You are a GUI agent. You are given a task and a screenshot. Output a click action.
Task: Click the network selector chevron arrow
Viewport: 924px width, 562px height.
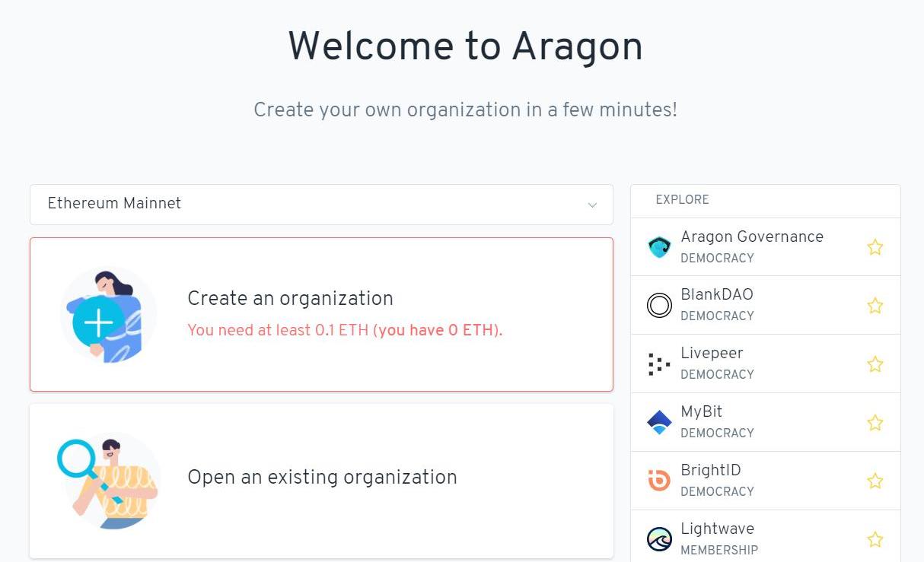(592, 205)
